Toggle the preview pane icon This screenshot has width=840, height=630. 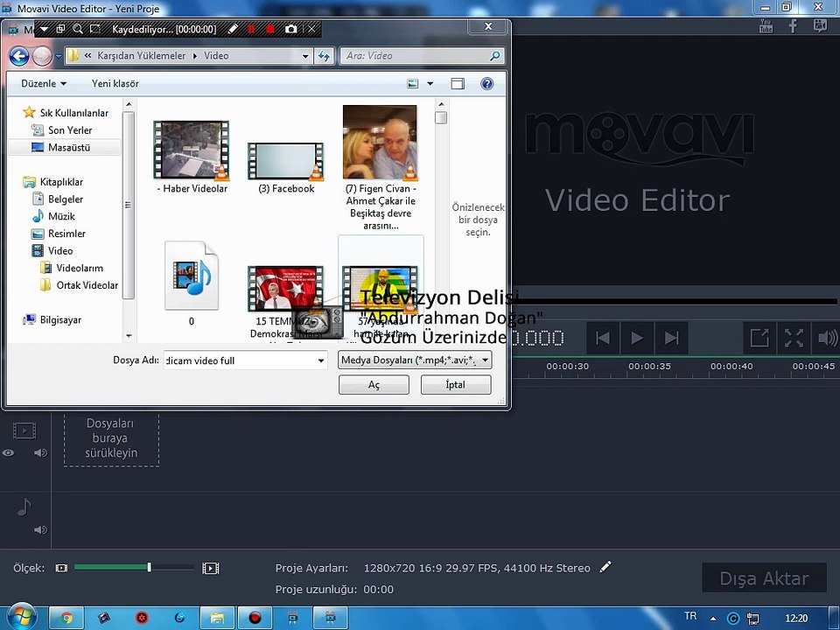pyautogui.click(x=458, y=84)
